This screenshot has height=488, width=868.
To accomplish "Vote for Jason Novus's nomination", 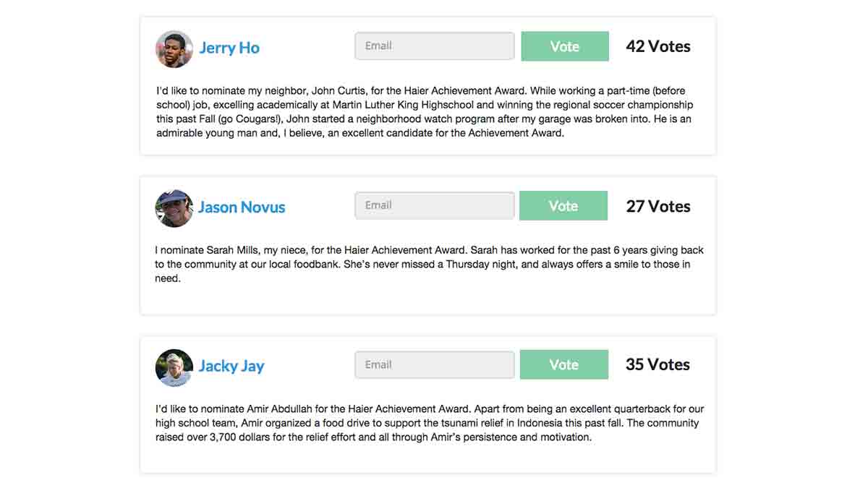I will (x=563, y=206).
